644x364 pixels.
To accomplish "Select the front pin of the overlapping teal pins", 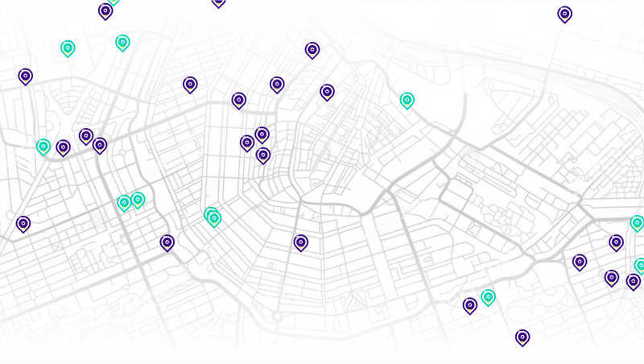I will click(214, 219).
